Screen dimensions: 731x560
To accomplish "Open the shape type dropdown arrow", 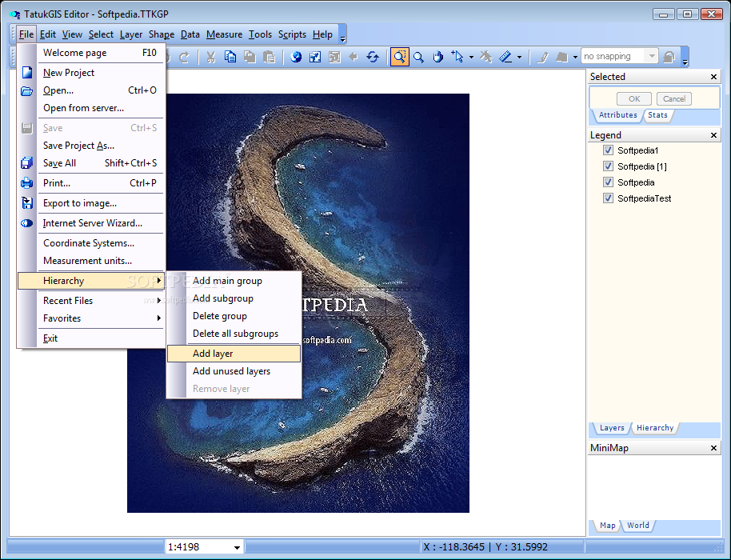I will tap(575, 58).
